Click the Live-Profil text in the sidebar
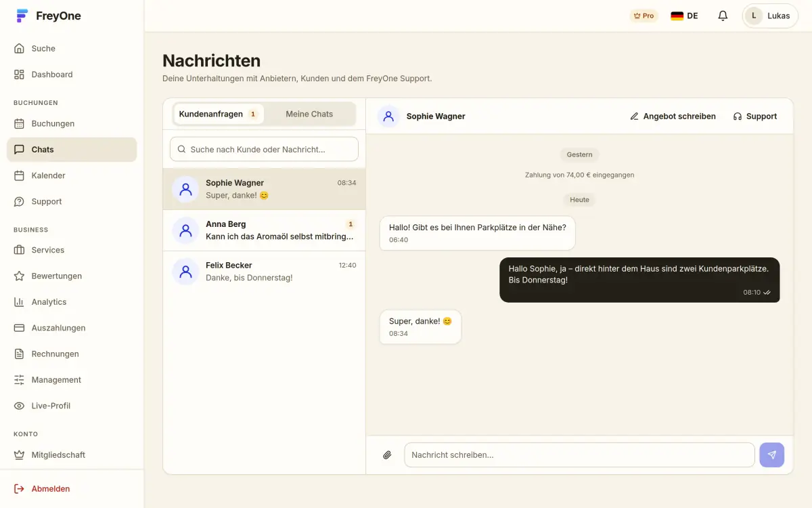Viewport: 812px width, 508px height. coord(51,406)
